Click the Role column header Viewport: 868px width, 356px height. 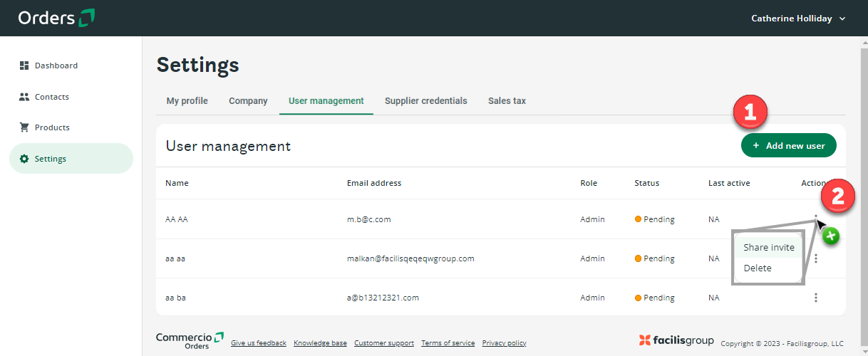(589, 183)
